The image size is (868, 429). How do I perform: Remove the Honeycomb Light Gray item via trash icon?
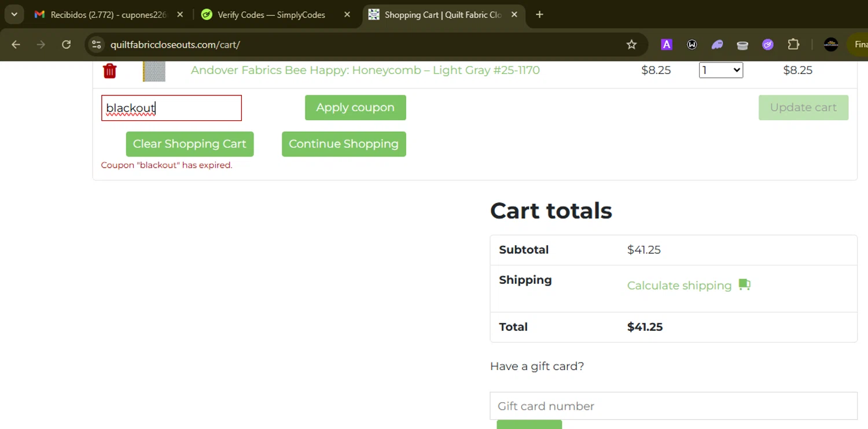tap(109, 71)
